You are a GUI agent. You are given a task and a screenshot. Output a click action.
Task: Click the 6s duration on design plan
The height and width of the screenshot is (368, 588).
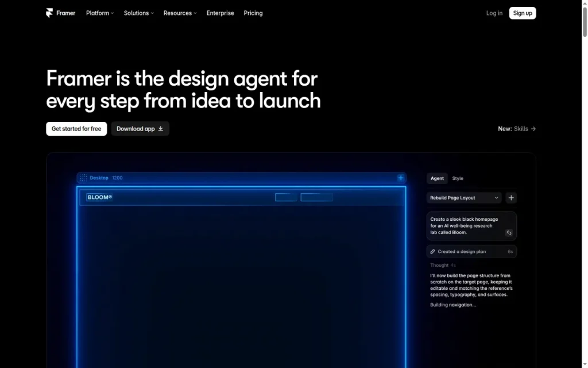coord(510,252)
